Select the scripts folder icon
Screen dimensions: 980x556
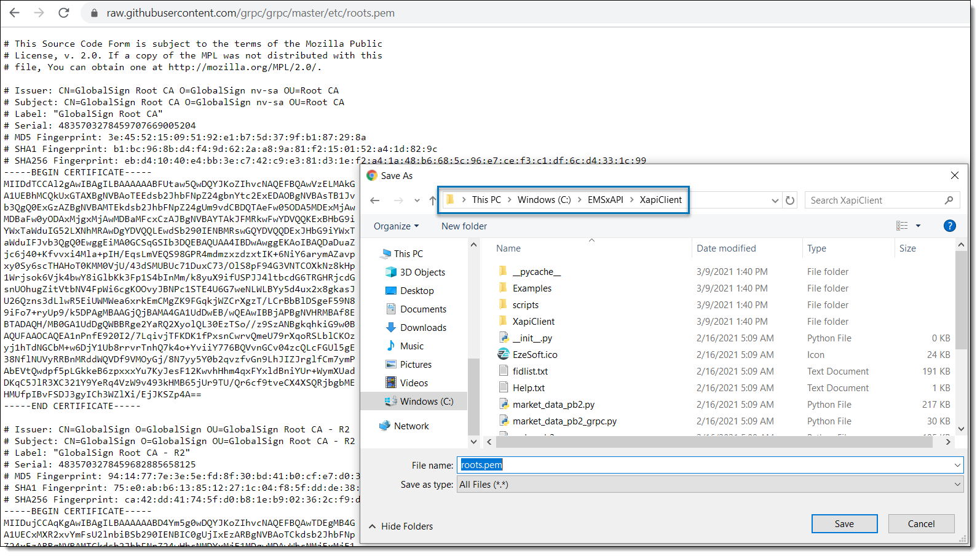(x=503, y=304)
